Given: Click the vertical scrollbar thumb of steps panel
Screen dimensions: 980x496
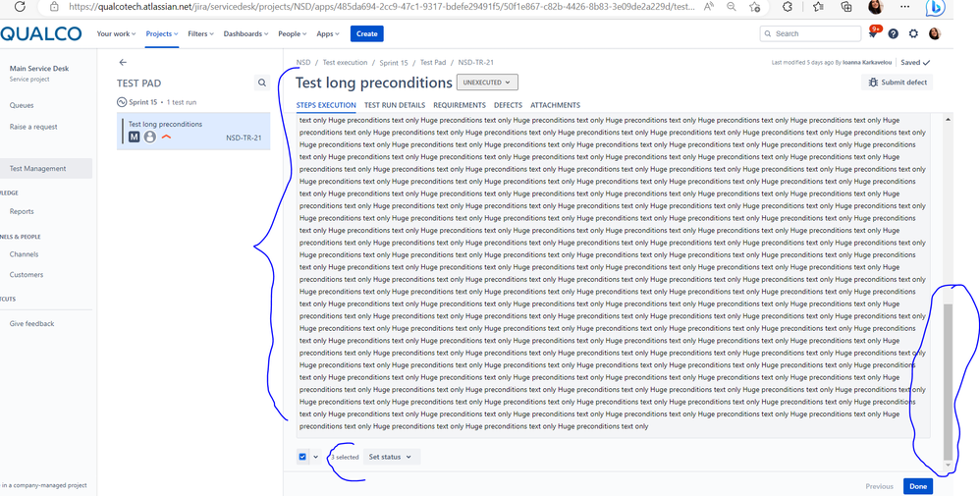Looking at the screenshot, I should (x=948, y=381).
